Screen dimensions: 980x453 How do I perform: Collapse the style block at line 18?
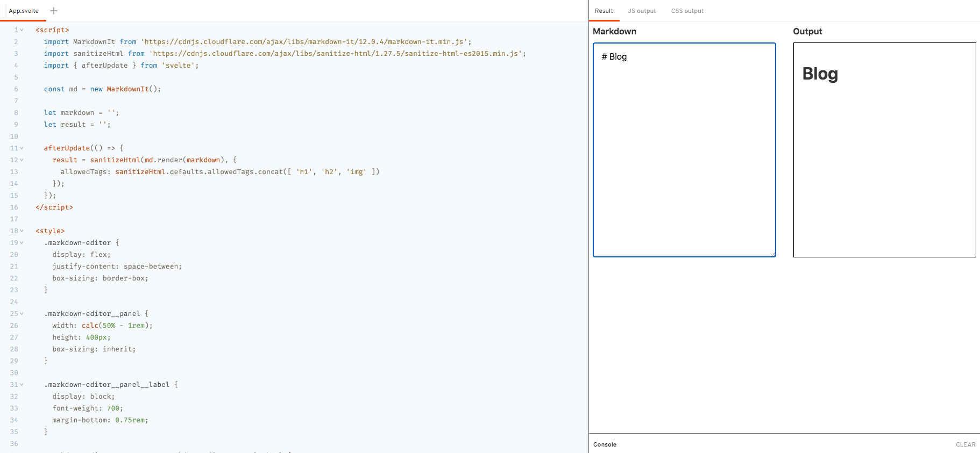coord(22,231)
